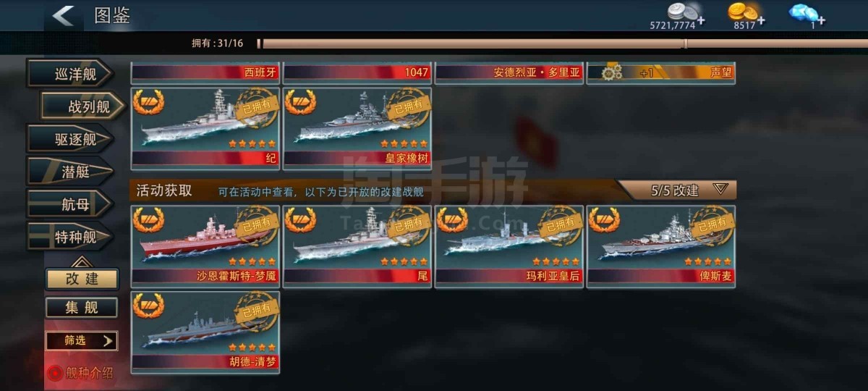Image resolution: width=868 pixels, height=391 pixels.
Task: Add gold coins with plus icon
Action: pyautogui.click(x=760, y=20)
